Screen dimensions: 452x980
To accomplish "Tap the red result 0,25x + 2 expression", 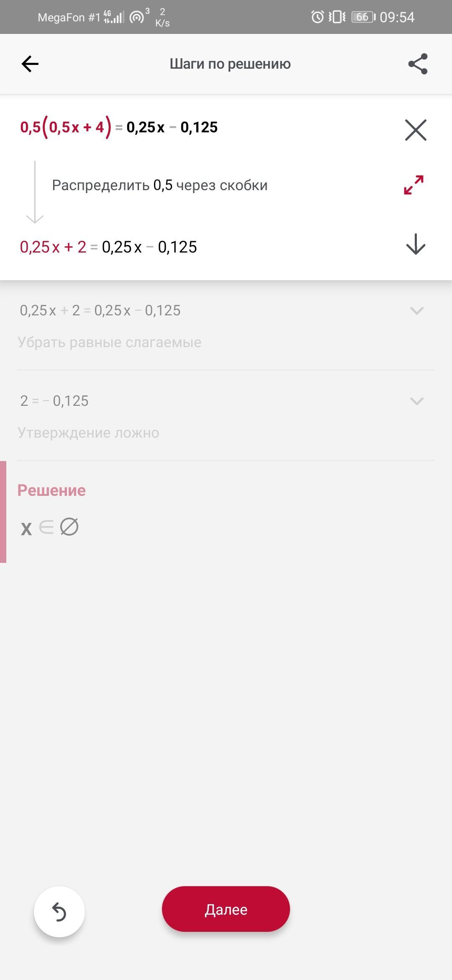I will [x=53, y=247].
